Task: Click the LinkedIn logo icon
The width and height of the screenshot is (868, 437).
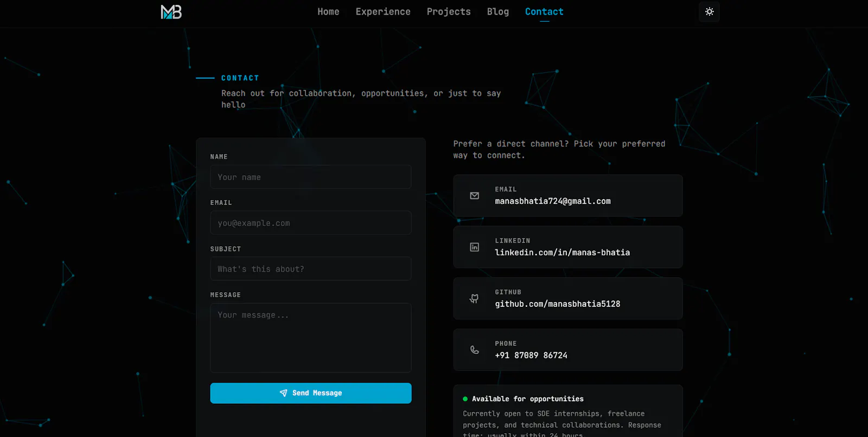Action: tap(475, 247)
